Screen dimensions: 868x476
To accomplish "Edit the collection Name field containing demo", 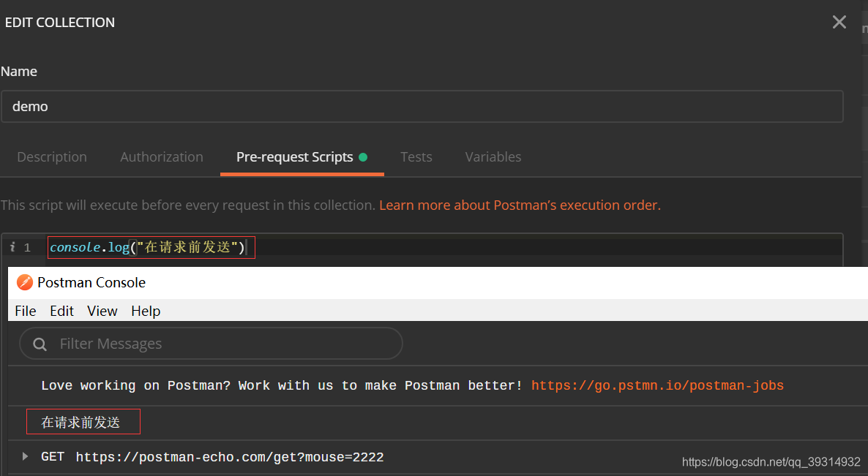I will pos(422,106).
